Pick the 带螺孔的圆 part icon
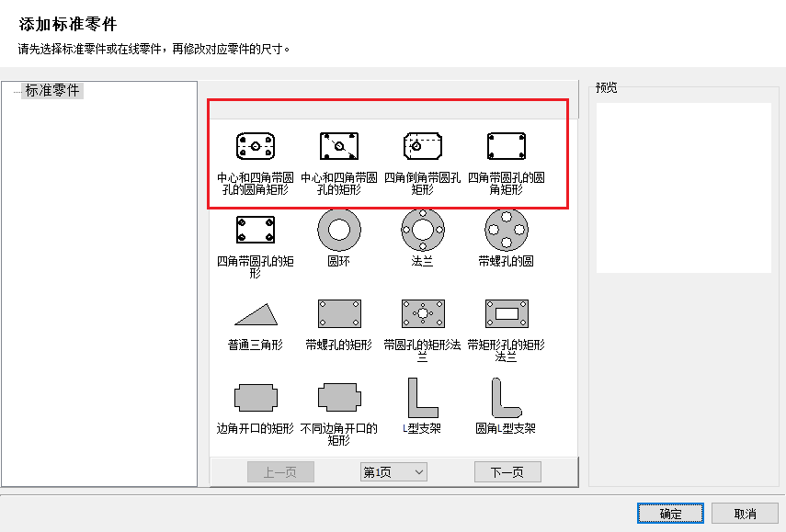 507,230
